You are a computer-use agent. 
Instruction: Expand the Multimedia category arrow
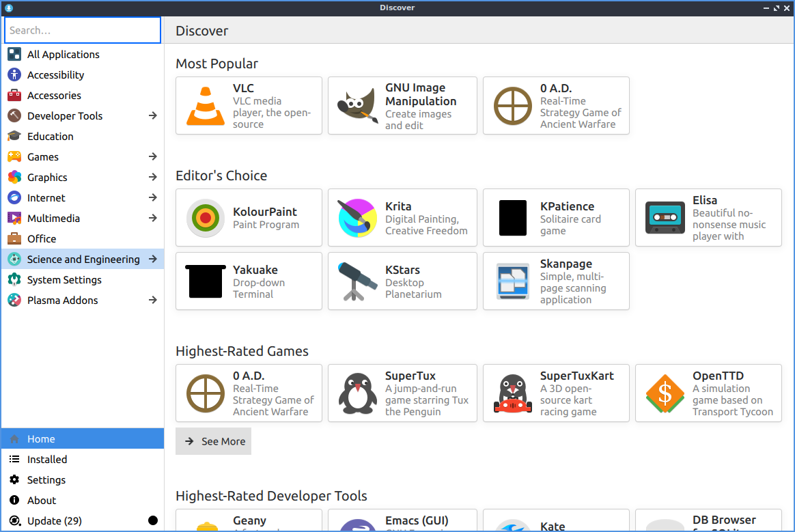(x=153, y=219)
